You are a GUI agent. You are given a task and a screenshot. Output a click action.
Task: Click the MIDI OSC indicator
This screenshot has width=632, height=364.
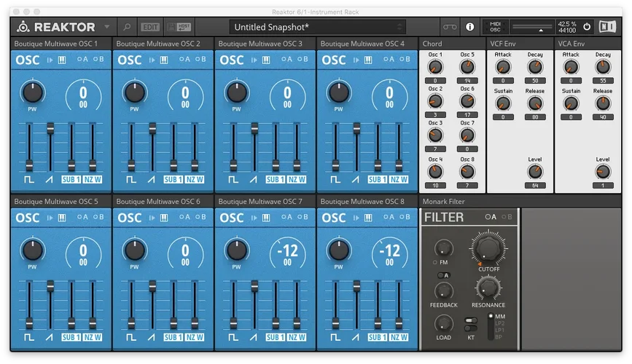(496, 27)
